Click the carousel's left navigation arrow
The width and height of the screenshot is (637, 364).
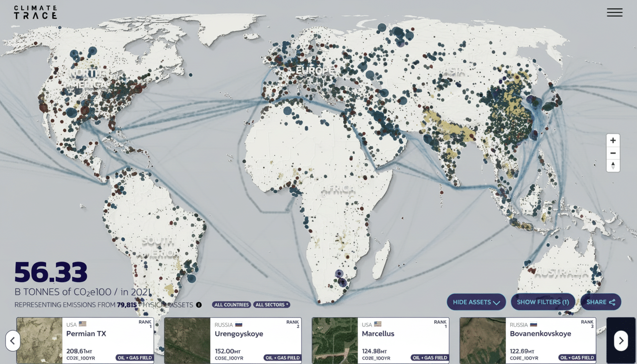(13, 340)
